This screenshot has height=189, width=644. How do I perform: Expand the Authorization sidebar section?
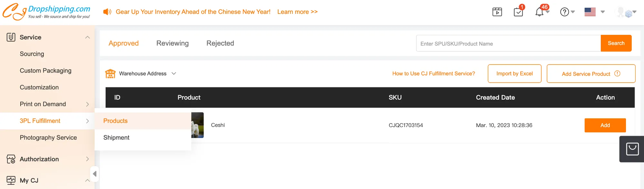tap(87, 159)
